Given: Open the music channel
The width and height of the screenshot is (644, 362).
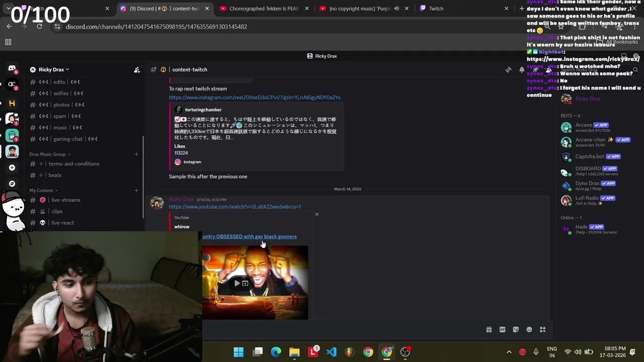Looking at the screenshot, I should coord(60,128).
